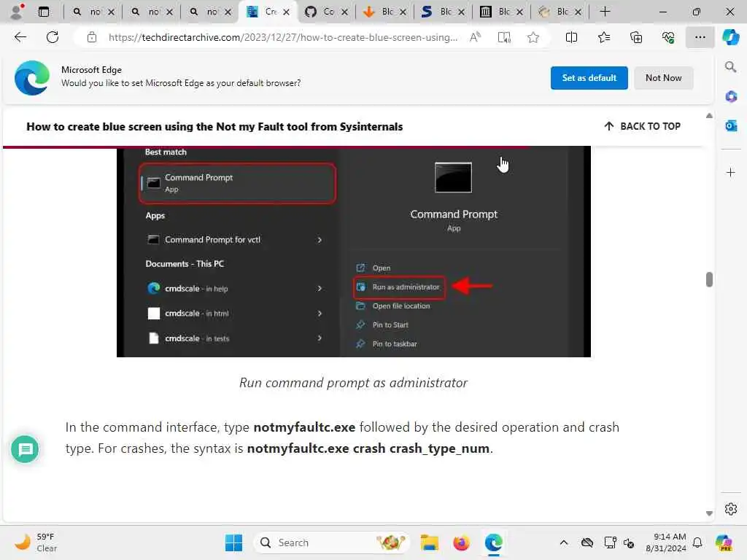Viewport: 747px width, 560px height.
Task: Add this page to favorites star
Action: 533,37
